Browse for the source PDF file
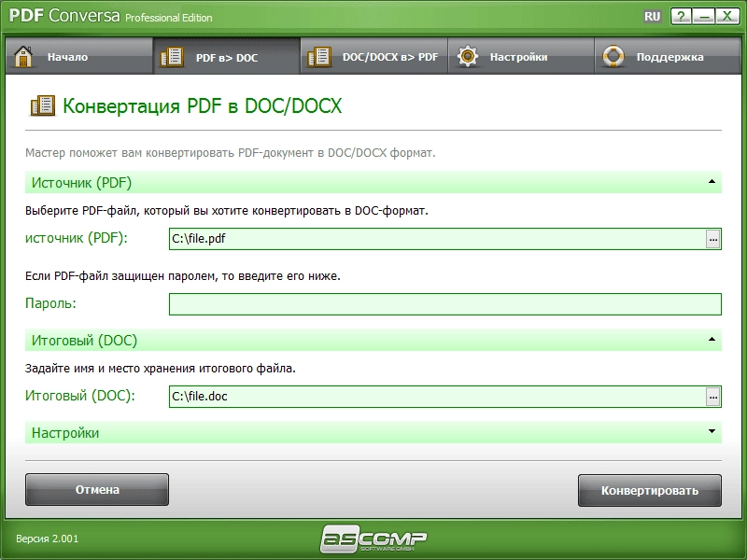 tap(712, 239)
